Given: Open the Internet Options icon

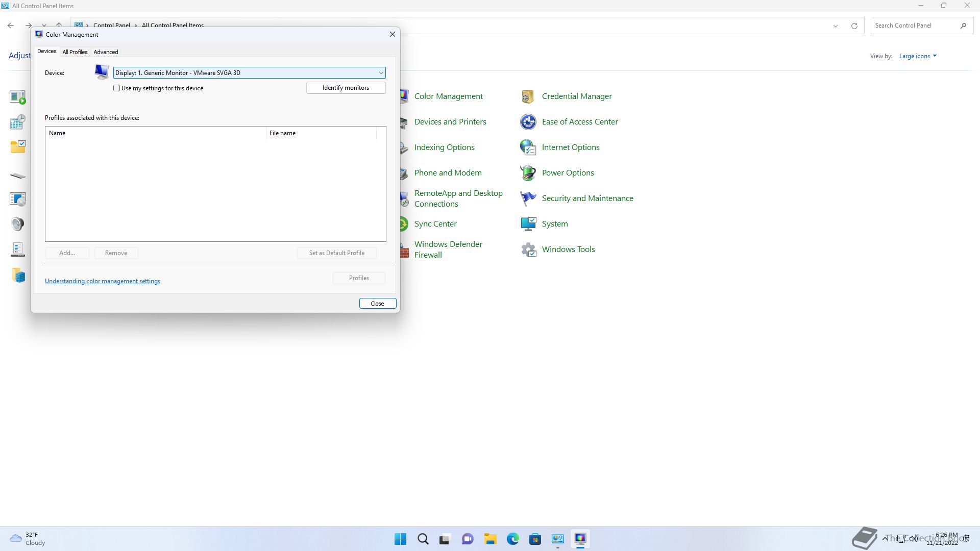Looking at the screenshot, I should [x=528, y=147].
